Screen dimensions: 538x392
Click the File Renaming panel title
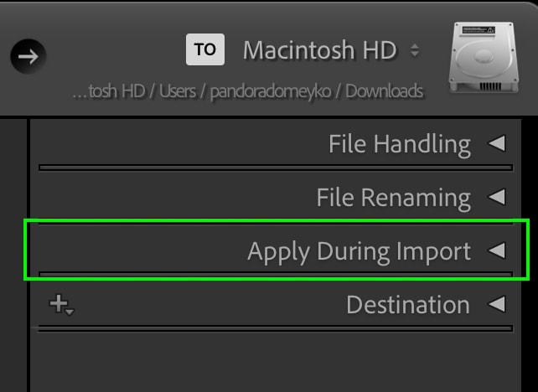coord(394,198)
